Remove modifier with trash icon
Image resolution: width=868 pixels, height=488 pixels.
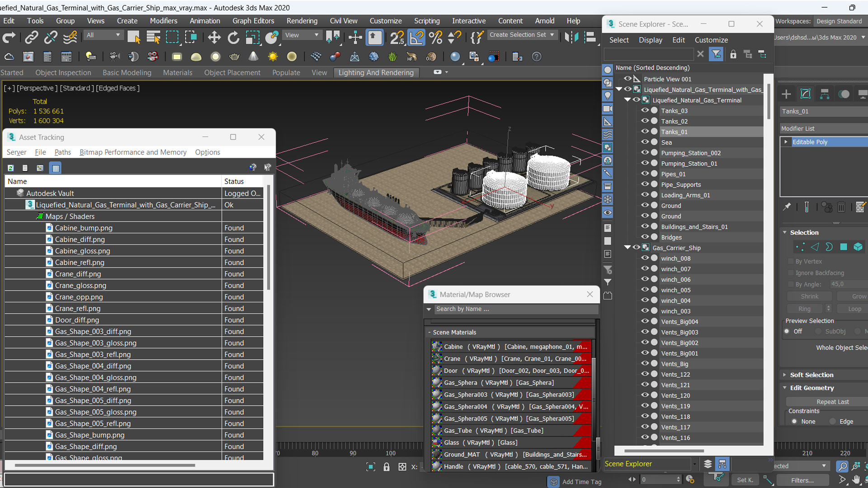(841, 207)
